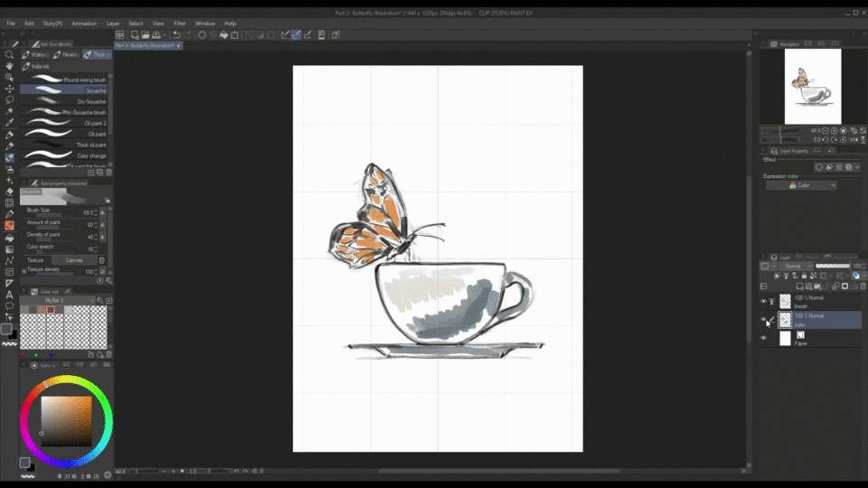Select the Auto select magic wand tool

point(9,111)
